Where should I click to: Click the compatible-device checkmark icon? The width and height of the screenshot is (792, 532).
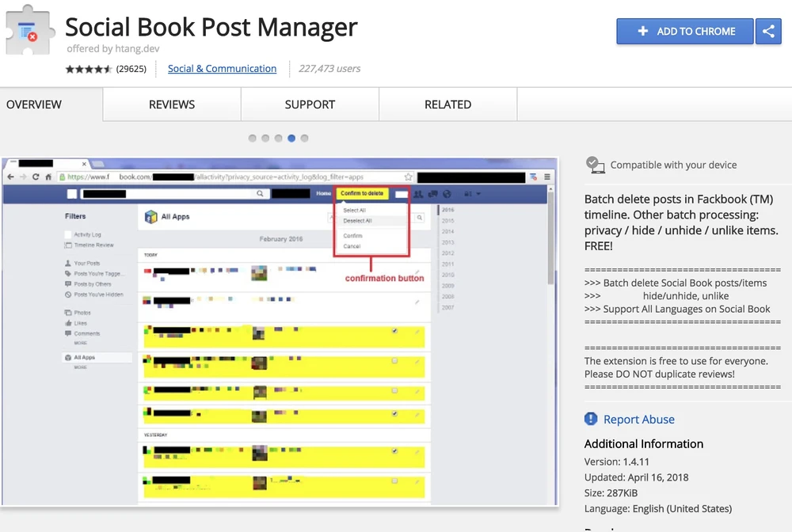595,165
